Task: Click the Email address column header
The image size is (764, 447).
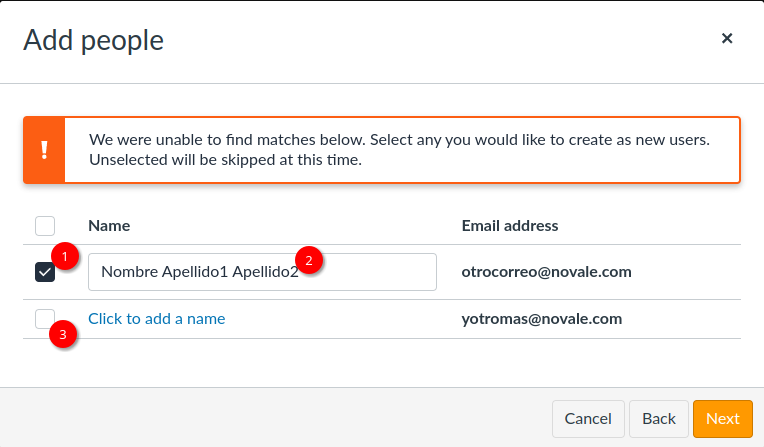Action: click(x=510, y=226)
